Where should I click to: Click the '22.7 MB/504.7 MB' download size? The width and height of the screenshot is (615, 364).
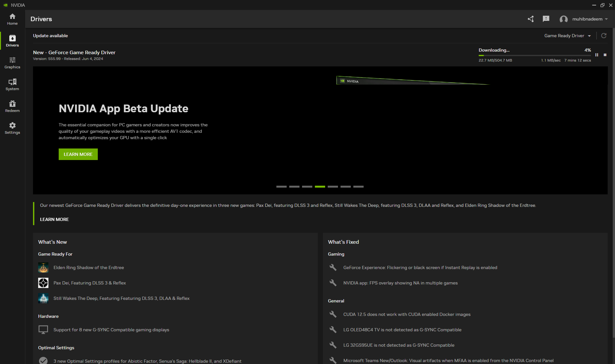[x=495, y=60]
